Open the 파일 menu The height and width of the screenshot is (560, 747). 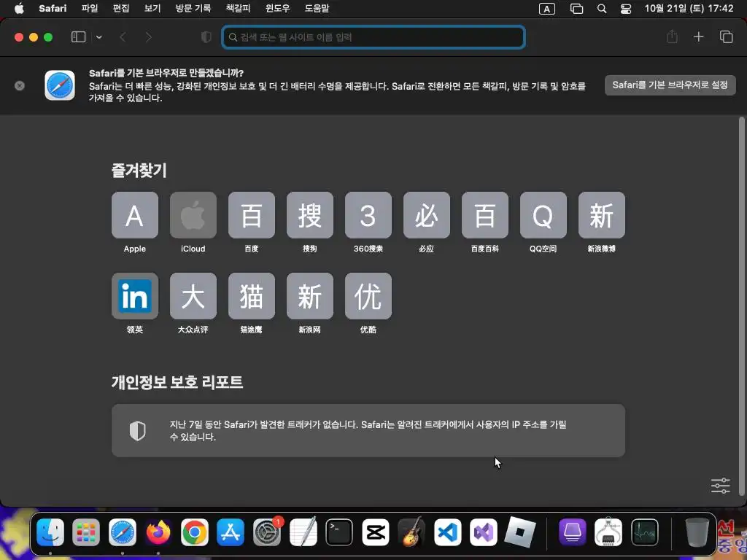point(89,8)
